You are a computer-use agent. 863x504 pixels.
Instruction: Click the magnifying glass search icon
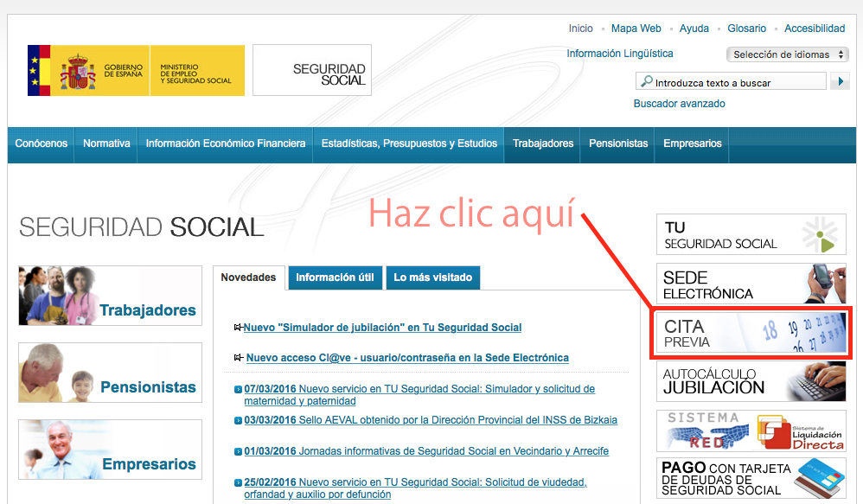(647, 81)
